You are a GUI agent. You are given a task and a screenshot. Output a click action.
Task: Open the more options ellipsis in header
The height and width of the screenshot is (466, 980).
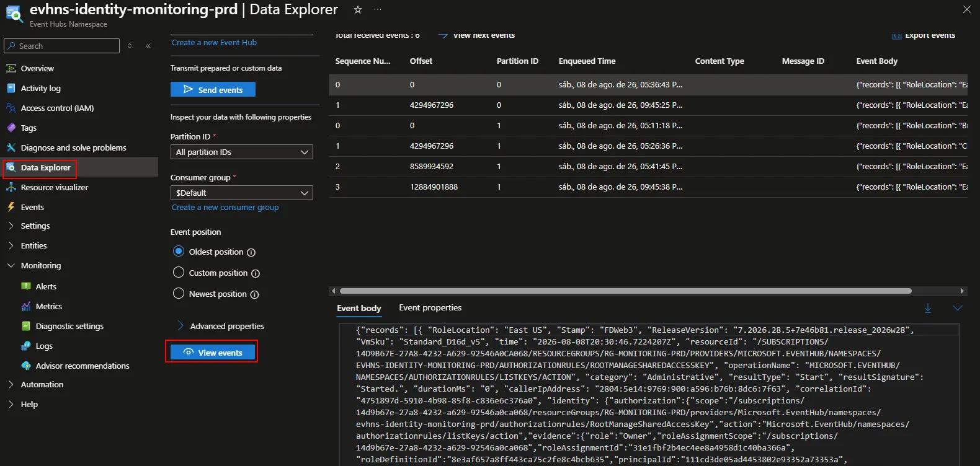tap(378, 10)
